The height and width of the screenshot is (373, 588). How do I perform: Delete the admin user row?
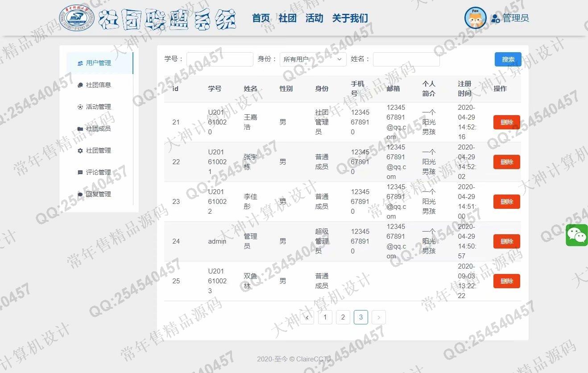pyautogui.click(x=507, y=241)
